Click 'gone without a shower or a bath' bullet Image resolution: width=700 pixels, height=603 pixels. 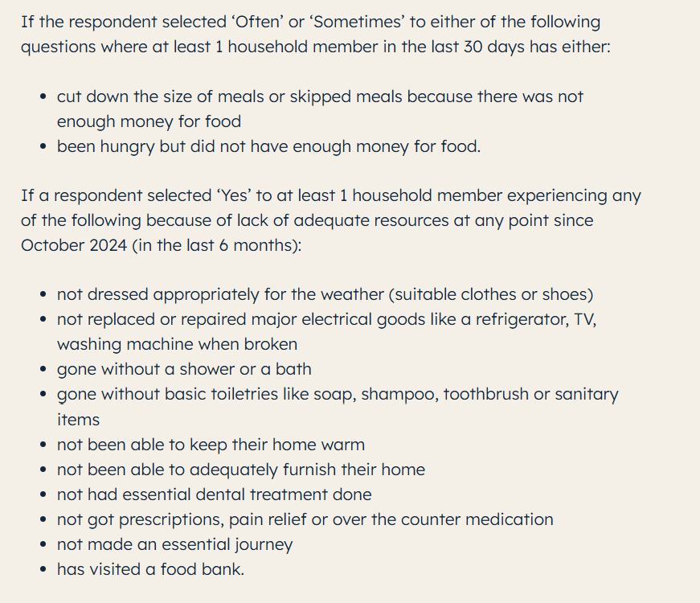click(x=184, y=369)
